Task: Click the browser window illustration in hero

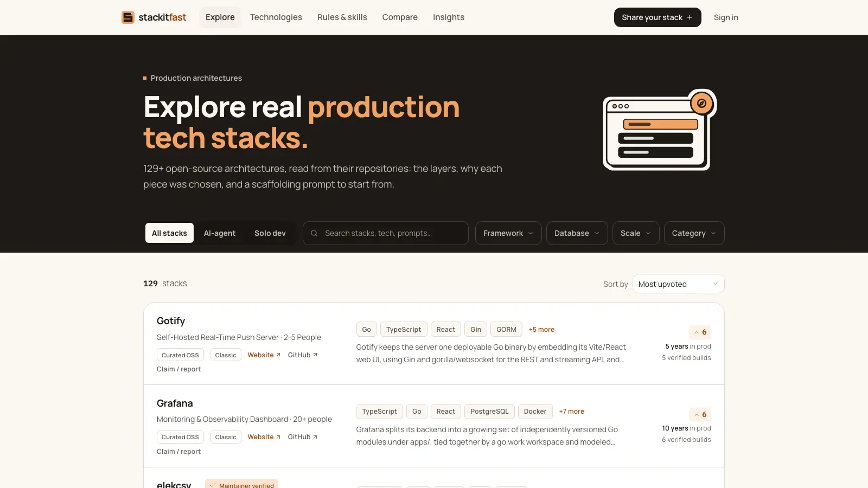Action: (660, 130)
